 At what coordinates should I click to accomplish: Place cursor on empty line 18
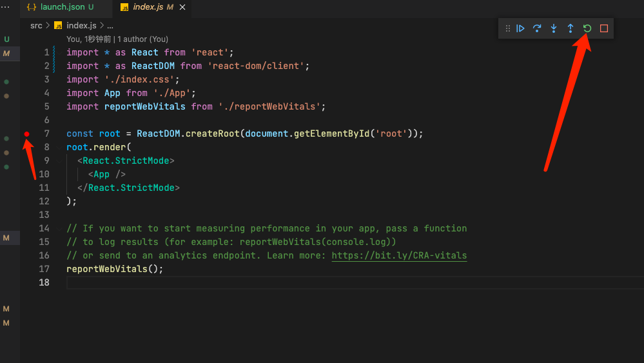click(355, 282)
